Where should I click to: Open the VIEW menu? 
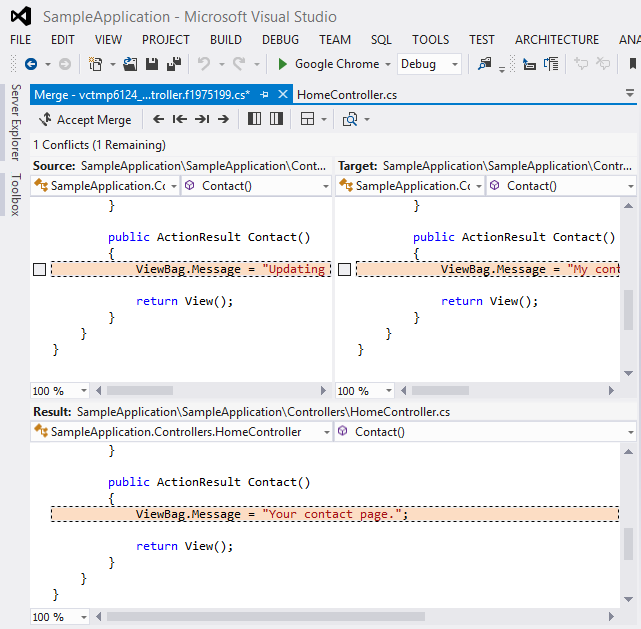[108, 40]
